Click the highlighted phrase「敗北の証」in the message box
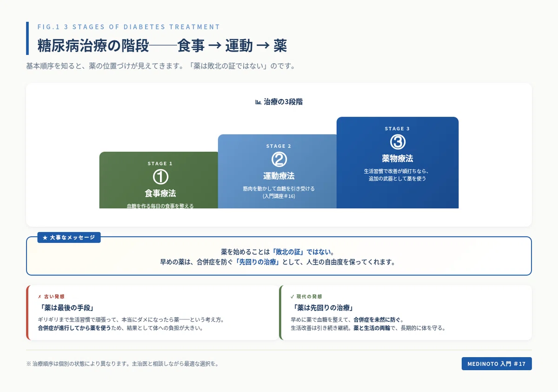This screenshot has width=558, height=392. 289,252
